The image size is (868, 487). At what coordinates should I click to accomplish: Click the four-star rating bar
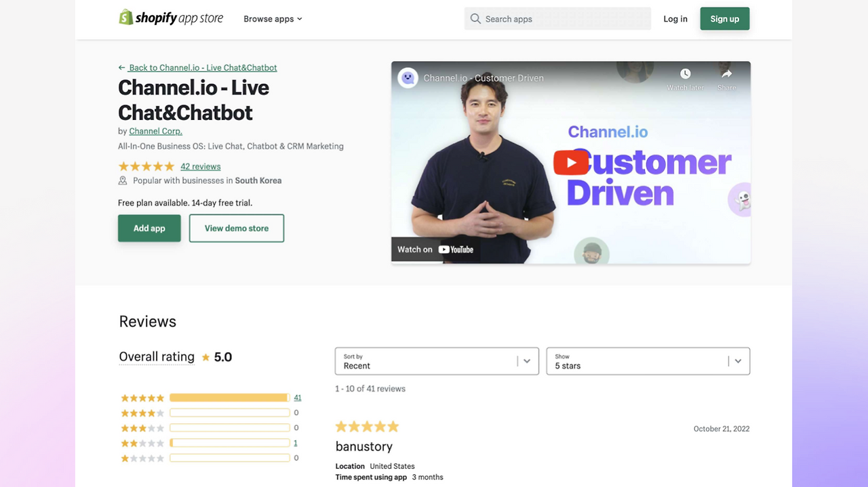tap(230, 413)
